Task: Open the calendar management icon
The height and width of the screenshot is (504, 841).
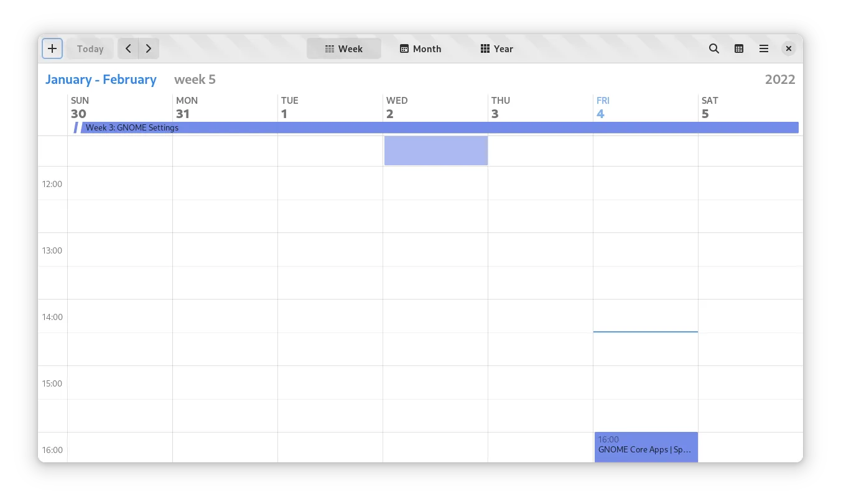Action: [x=739, y=48]
